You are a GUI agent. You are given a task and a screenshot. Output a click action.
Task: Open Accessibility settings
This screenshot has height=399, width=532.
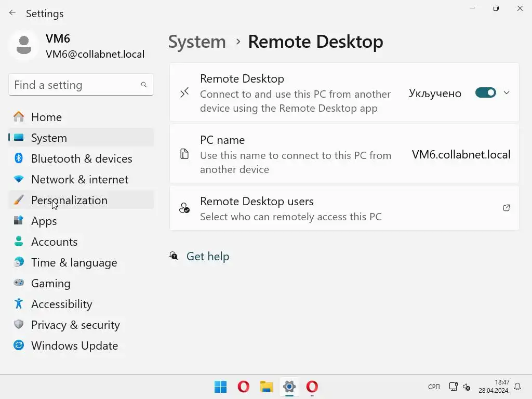tap(81, 303)
